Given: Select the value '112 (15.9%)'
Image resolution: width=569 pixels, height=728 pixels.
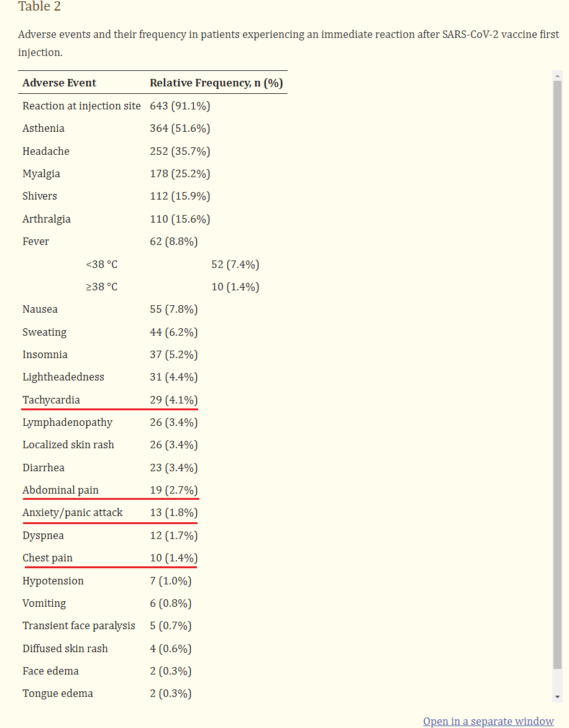Looking at the screenshot, I should coord(180,196).
